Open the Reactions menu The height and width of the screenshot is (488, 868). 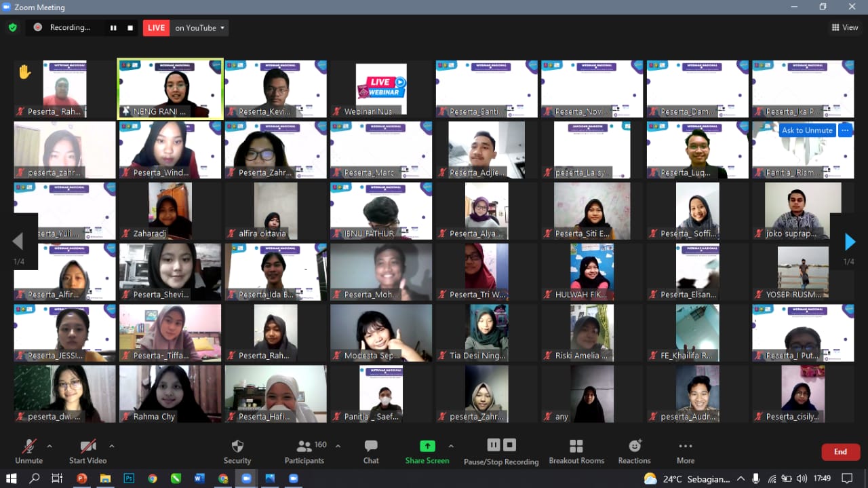pyautogui.click(x=634, y=451)
